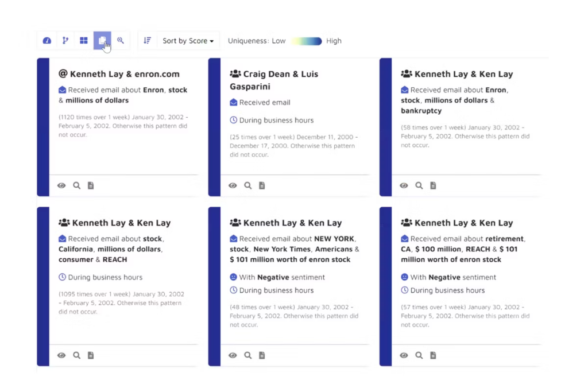Click the document icon on the Kenneth Lay enron.com card
Viewport: 588px width, 392px height.
tap(90, 185)
